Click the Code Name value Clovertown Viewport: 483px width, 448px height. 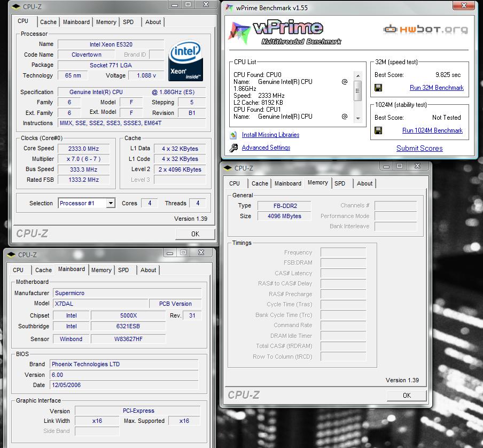pyautogui.click(x=86, y=55)
